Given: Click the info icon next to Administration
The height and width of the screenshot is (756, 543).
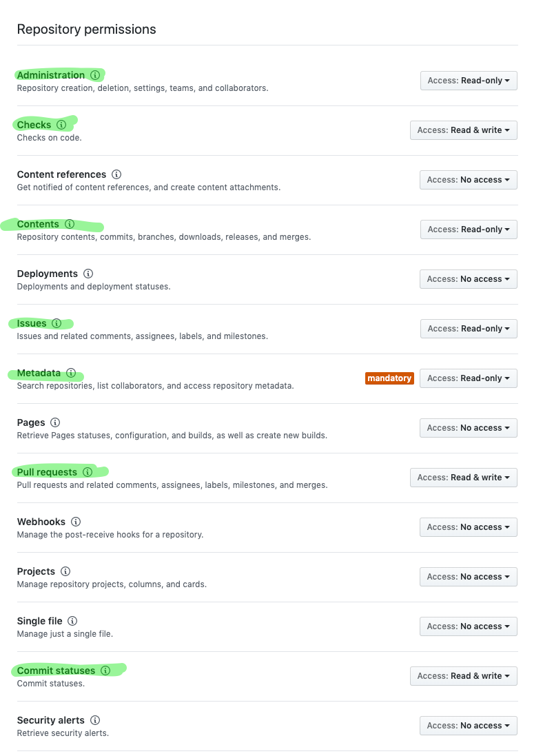Looking at the screenshot, I should (95, 75).
